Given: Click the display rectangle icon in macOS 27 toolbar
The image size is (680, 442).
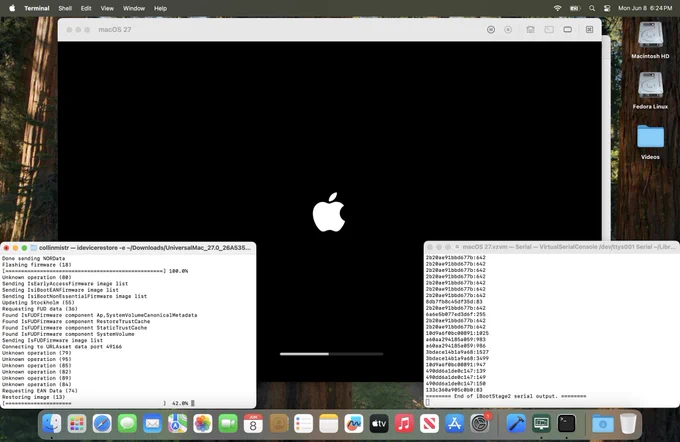Looking at the screenshot, I should click(x=567, y=29).
